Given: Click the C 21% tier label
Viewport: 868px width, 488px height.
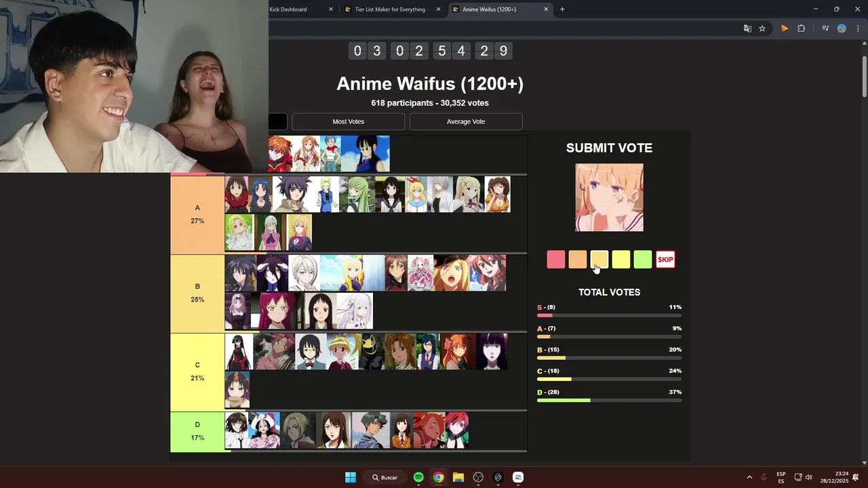Looking at the screenshot, I should 197,371.
